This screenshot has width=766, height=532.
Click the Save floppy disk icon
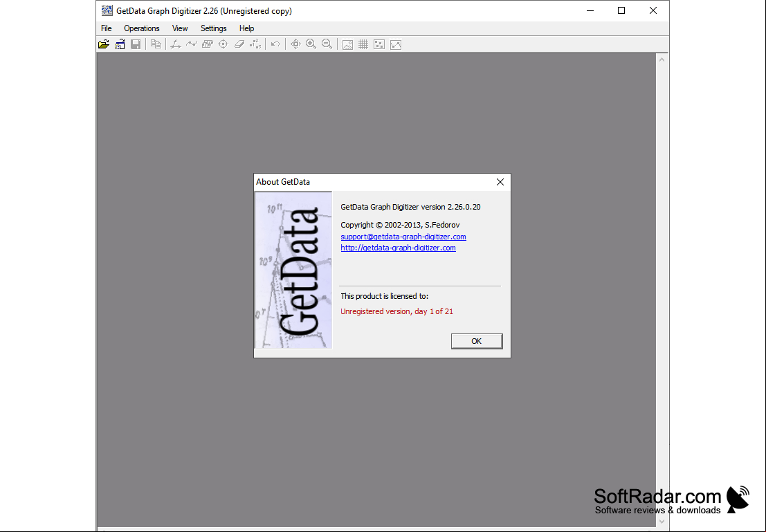point(136,44)
